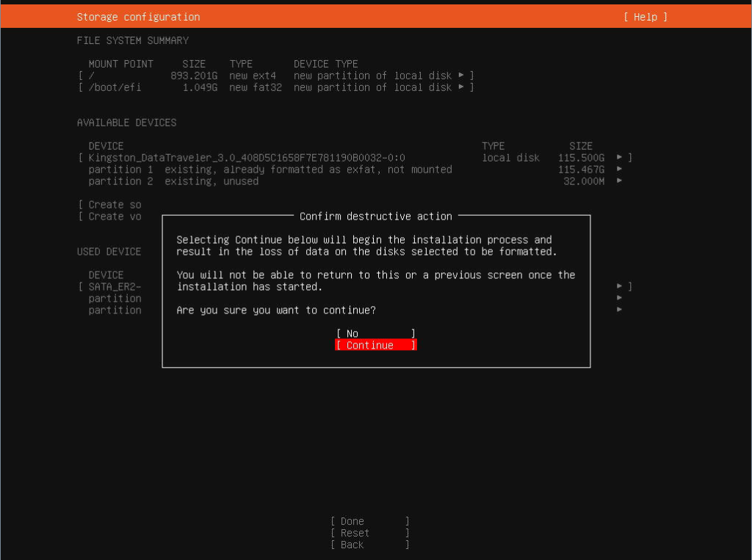Click the Continue button in confirmation dialog
Screen dimensions: 752x560
tap(375, 345)
